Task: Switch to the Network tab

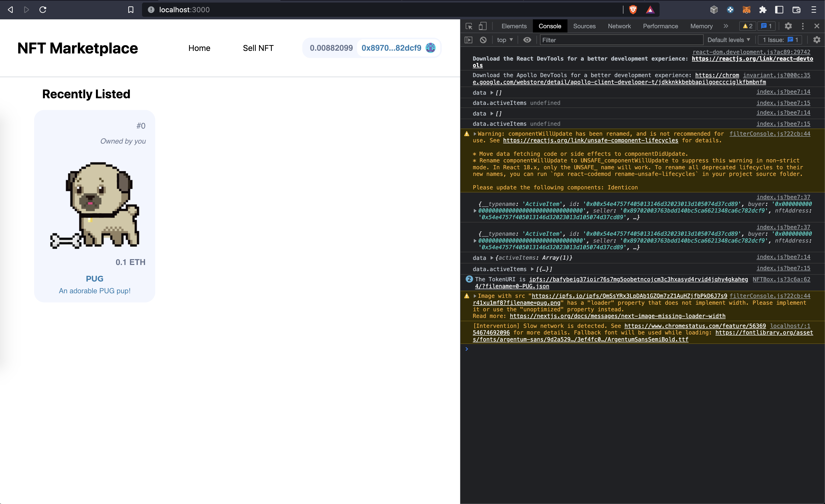Action: click(619, 26)
